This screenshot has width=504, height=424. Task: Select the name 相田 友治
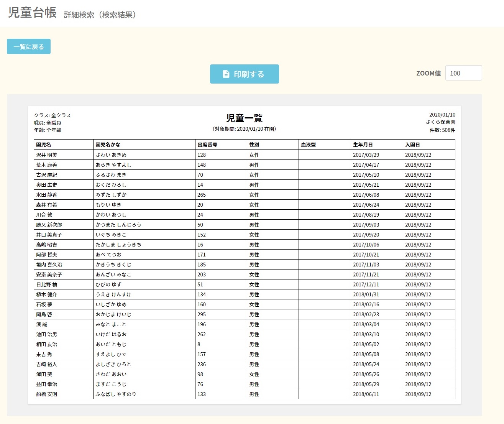click(x=47, y=344)
